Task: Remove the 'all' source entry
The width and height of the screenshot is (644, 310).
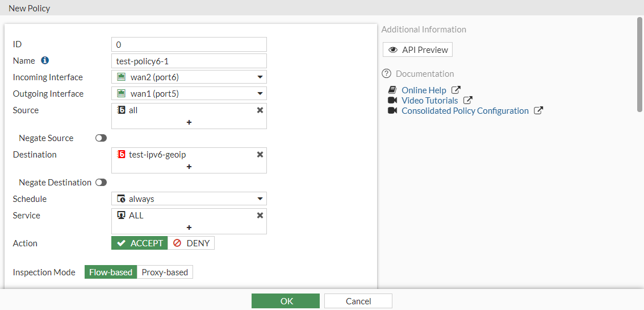Action: pos(260,110)
